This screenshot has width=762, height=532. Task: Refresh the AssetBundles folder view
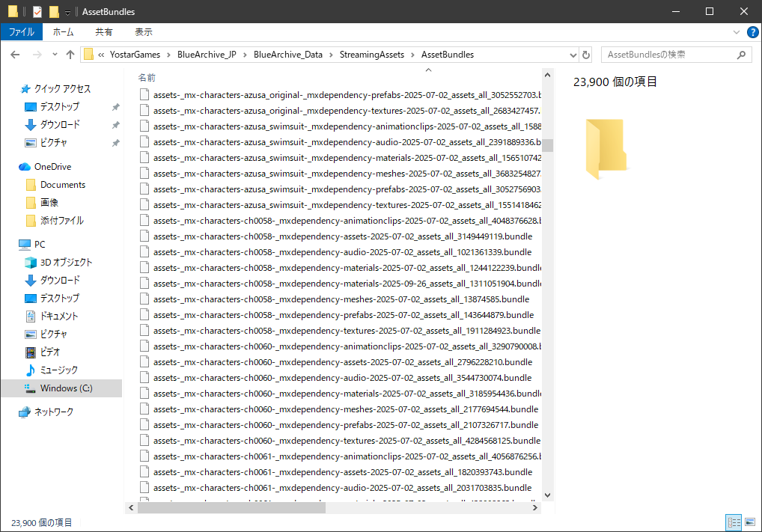586,55
